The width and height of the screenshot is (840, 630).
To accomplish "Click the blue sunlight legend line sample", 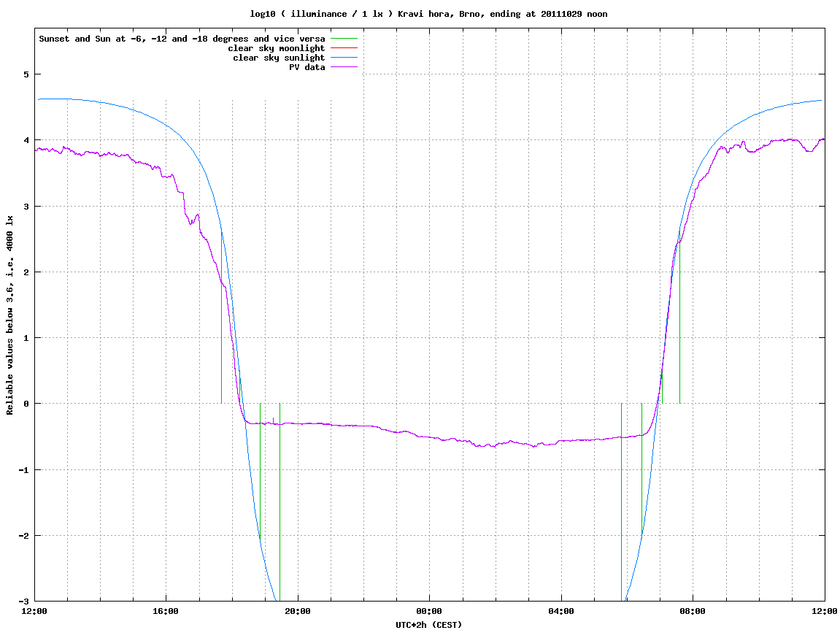I will coord(344,58).
